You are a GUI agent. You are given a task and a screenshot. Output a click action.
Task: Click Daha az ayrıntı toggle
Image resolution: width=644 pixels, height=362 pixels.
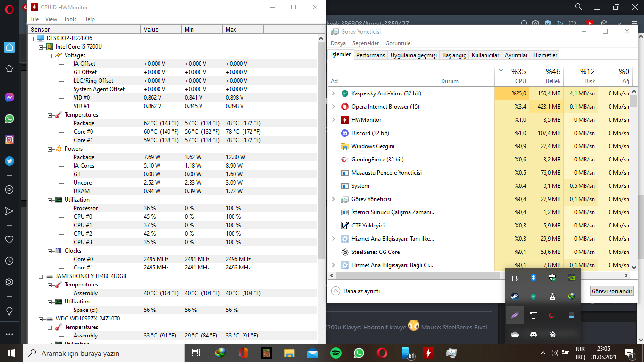356,291
